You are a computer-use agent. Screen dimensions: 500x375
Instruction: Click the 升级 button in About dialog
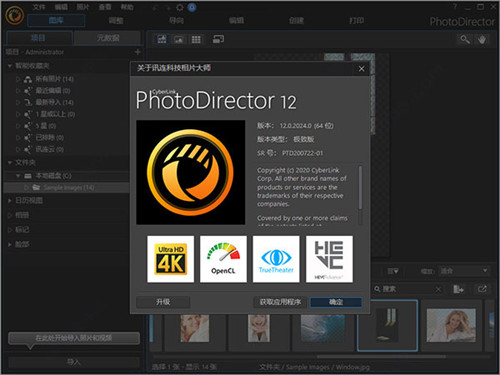pyautogui.click(x=163, y=302)
